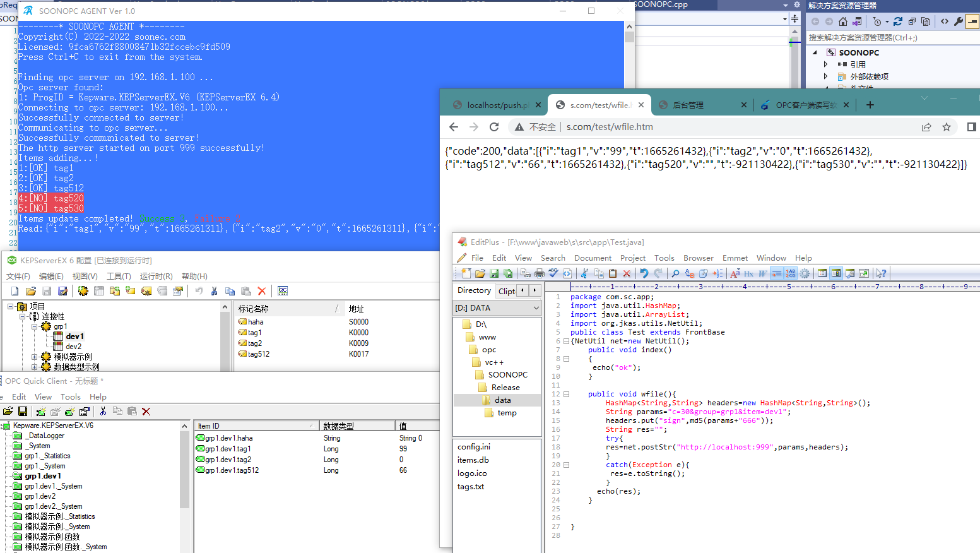The height and width of the screenshot is (553, 980).
Task: Click EditPlus New document icon
Action: coord(466,273)
